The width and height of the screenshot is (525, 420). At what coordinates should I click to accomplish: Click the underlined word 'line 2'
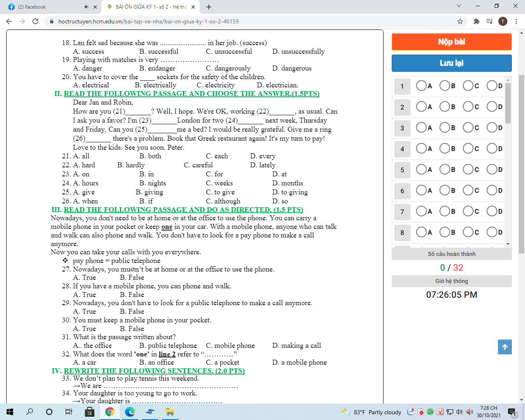(167, 354)
